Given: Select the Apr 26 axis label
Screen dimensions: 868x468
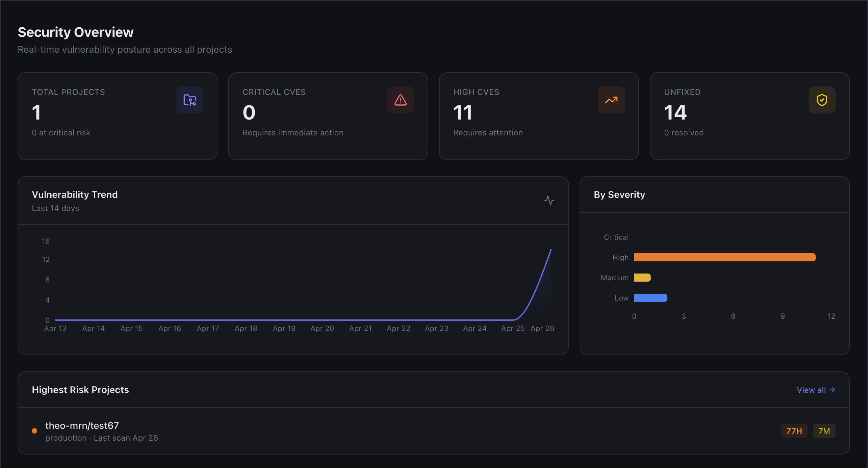Looking at the screenshot, I should pos(542,328).
